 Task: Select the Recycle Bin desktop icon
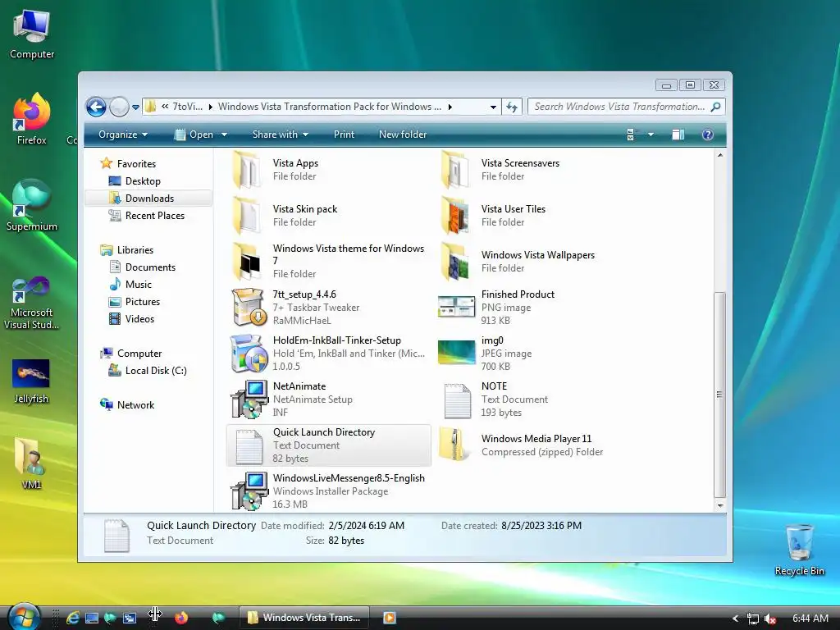click(799, 550)
